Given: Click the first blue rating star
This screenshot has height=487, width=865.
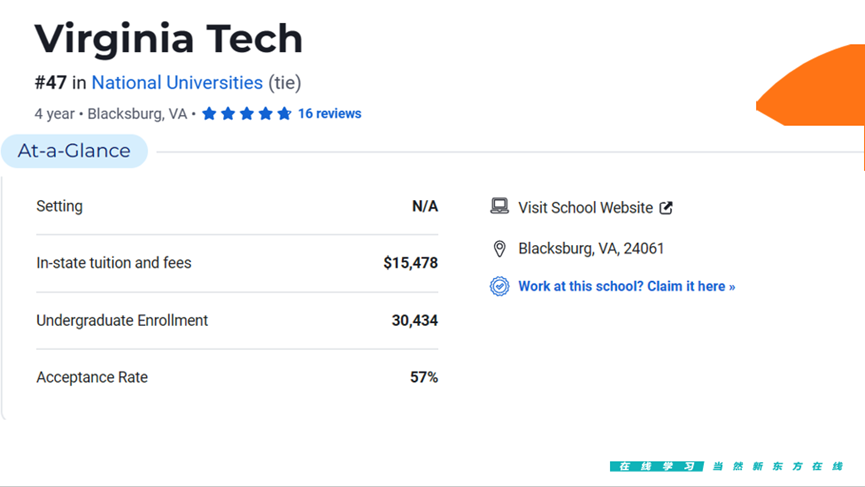Looking at the screenshot, I should click(209, 114).
